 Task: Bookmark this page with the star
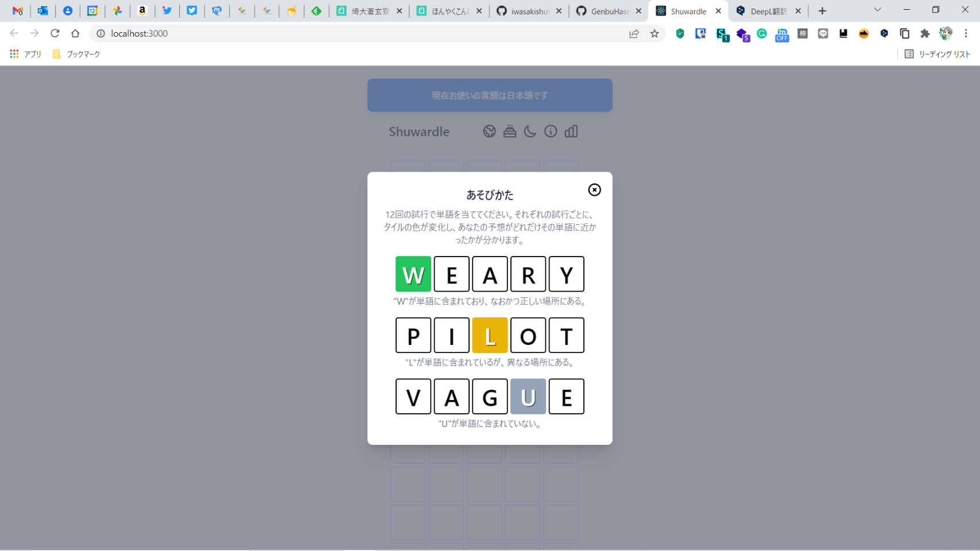point(654,34)
